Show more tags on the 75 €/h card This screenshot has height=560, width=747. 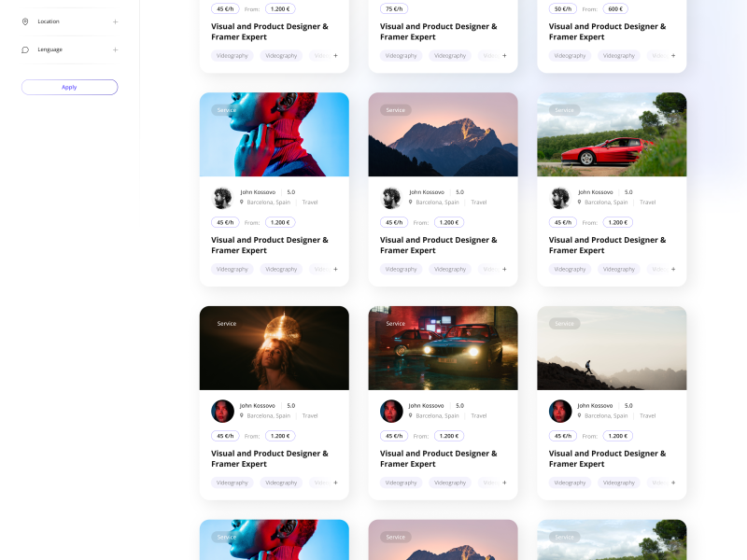point(504,56)
